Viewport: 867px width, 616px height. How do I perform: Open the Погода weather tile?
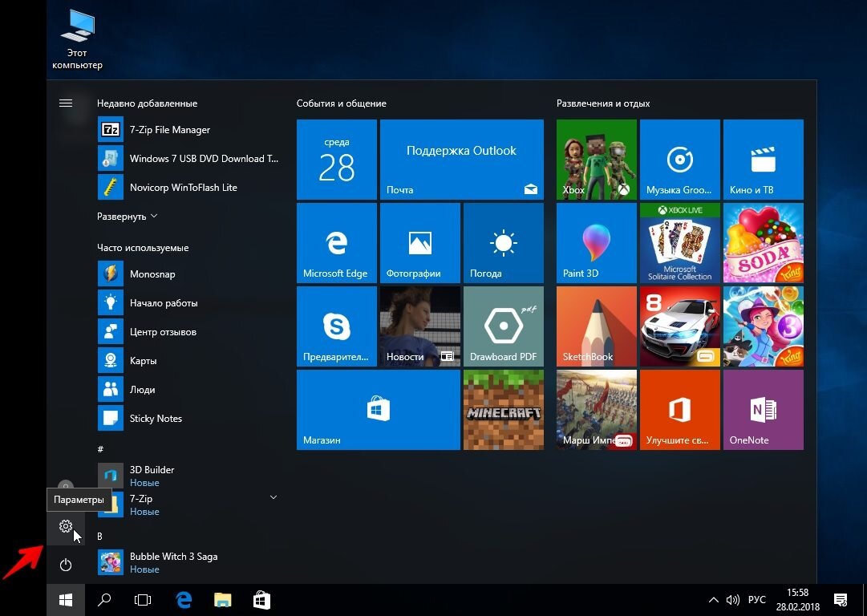(504, 243)
